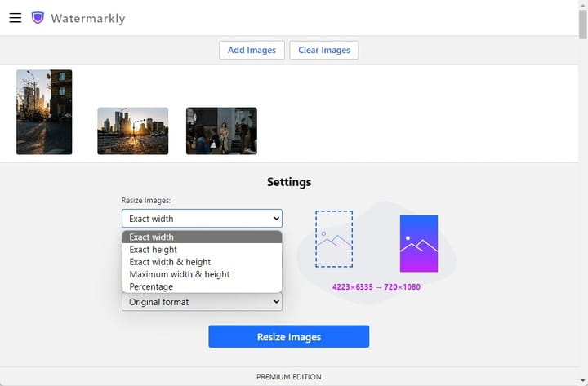Choose the Percentage option

pos(202,286)
